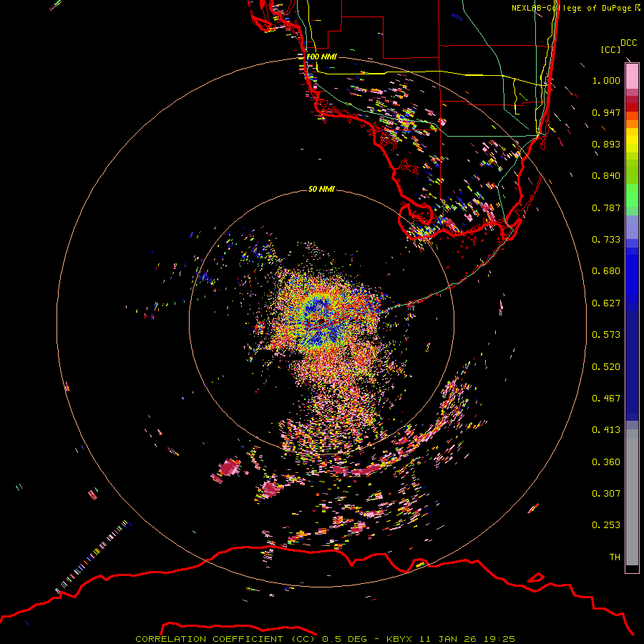Click the 0.307 color scale value
Viewport: 644px width, 644px height.
pos(606,494)
